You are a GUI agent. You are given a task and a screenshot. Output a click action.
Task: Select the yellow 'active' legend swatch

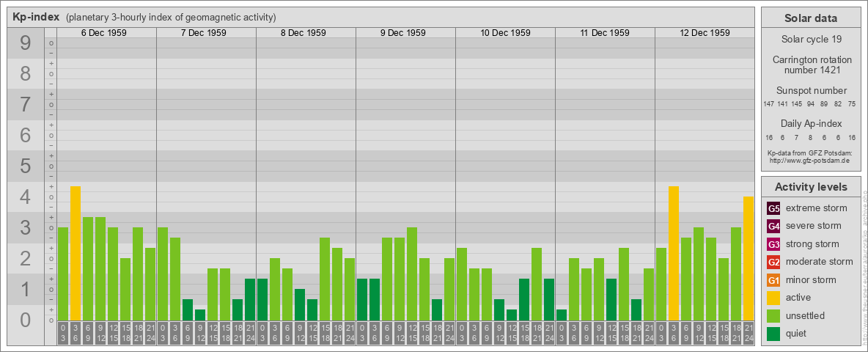point(773,298)
